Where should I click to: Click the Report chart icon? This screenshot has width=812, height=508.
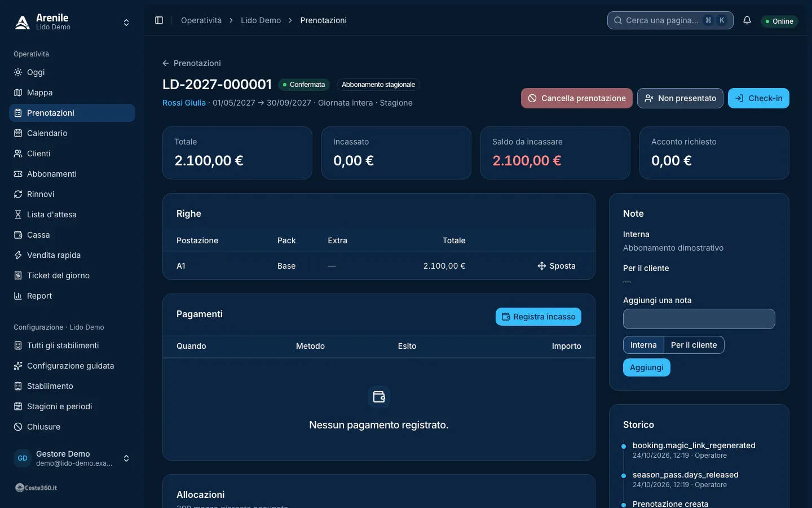tap(18, 296)
